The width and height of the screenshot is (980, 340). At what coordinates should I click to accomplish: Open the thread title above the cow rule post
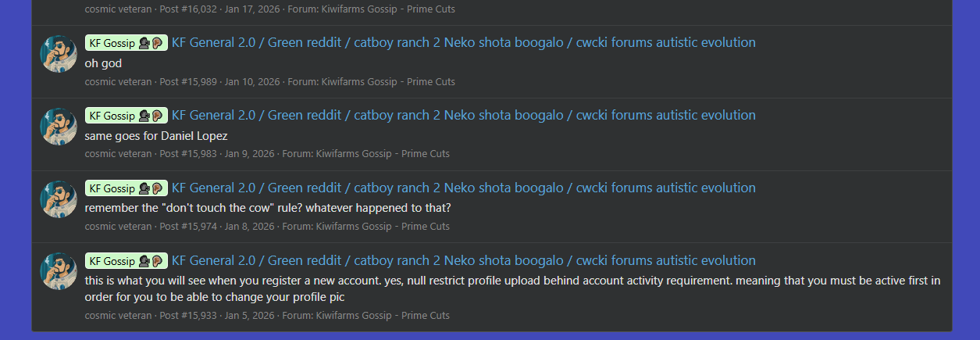click(463, 188)
